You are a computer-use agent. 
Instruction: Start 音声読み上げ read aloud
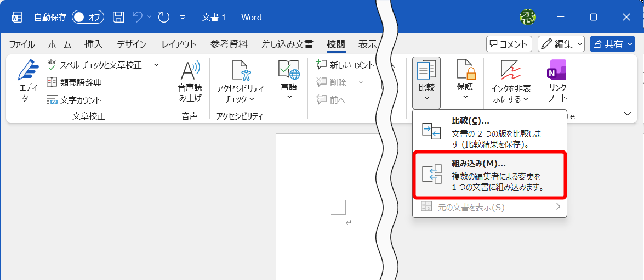coord(190,82)
